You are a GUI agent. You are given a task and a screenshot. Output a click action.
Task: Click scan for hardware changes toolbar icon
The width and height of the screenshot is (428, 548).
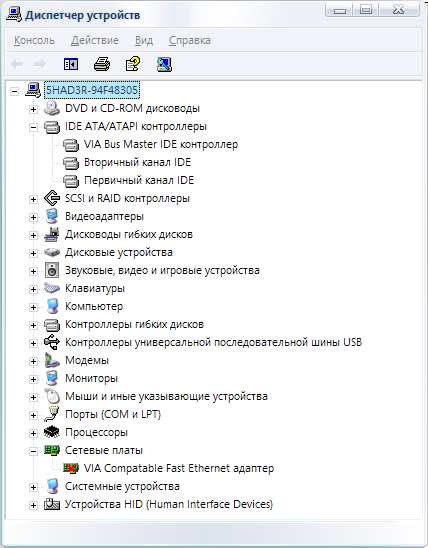click(x=164, y=64)
